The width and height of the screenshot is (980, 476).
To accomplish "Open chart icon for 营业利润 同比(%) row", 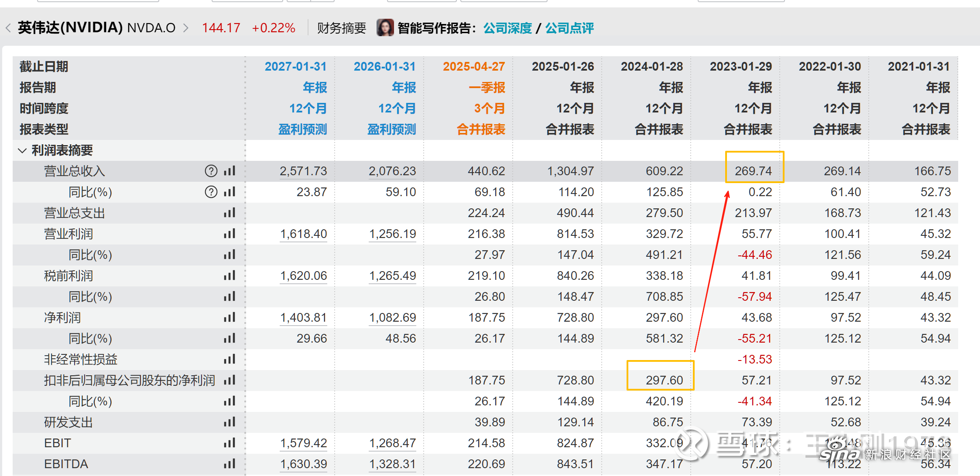I will click(230, 255).
